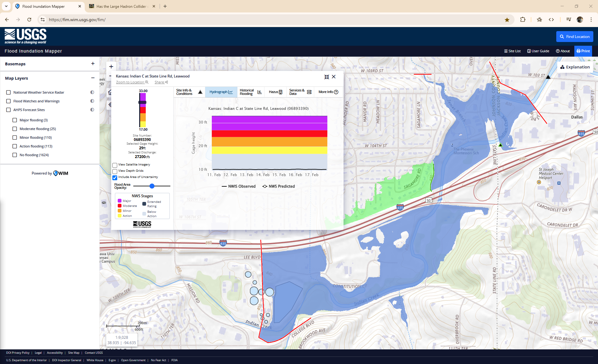Click the Find Location button
The image size is (598, 364).
pyautogui.click(x=575, y=37)
